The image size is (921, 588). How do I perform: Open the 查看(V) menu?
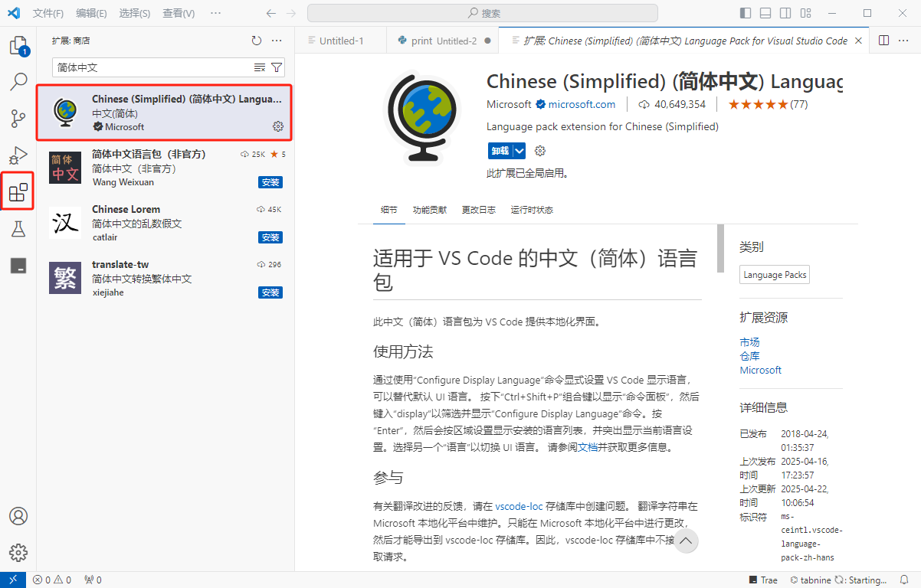[179, 13]
